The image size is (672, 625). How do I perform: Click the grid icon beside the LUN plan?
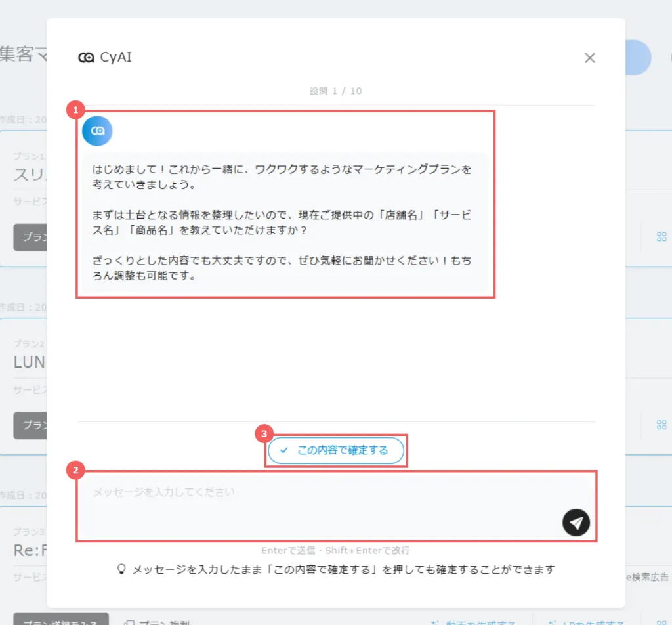(x=661, y=425)
